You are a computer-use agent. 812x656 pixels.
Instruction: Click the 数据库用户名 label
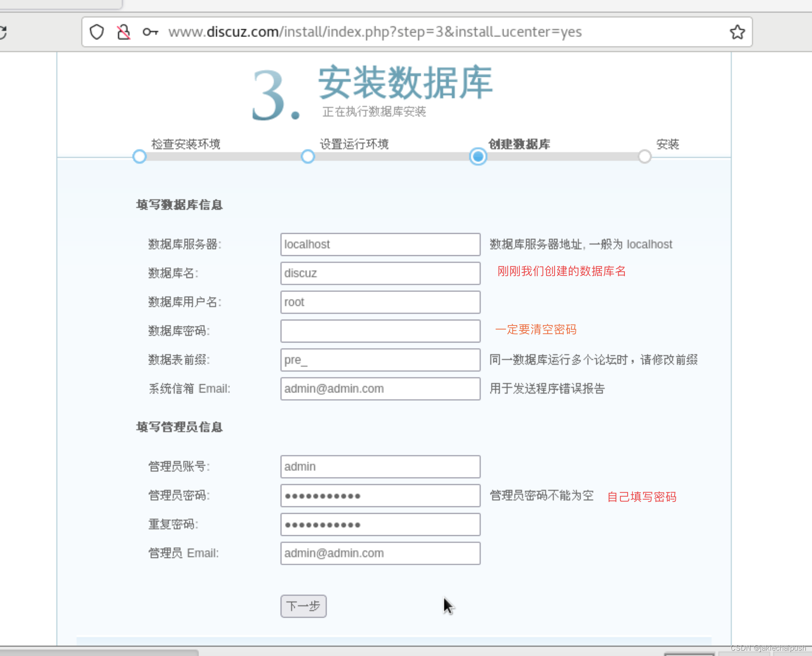point(185,302)
